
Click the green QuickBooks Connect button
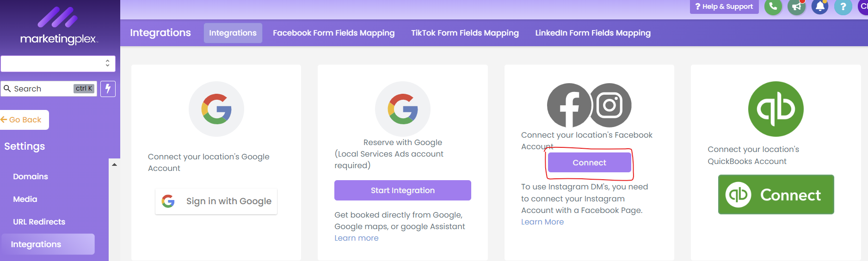[776, 194]
